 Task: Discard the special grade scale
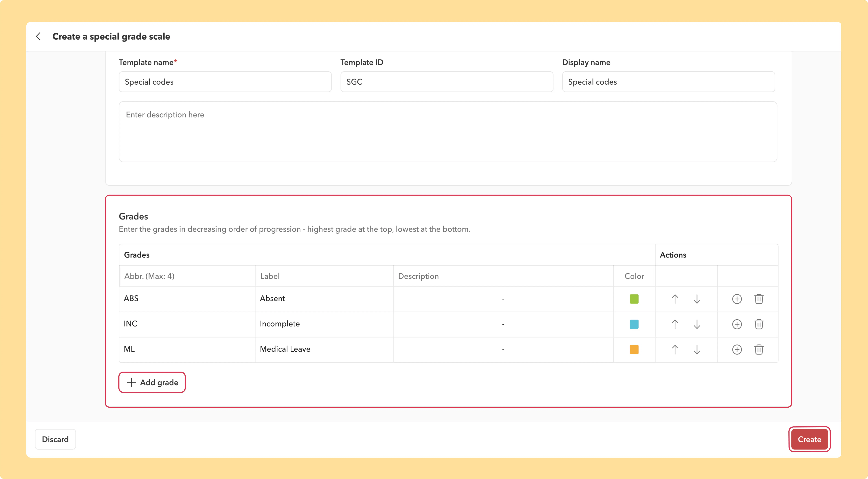tap(55, 439)
